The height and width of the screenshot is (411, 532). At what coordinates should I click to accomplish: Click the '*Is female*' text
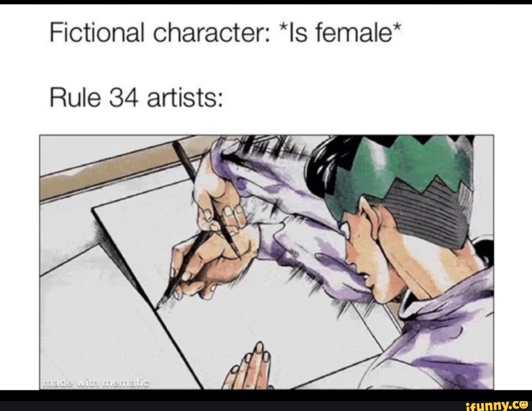[340, 33]
